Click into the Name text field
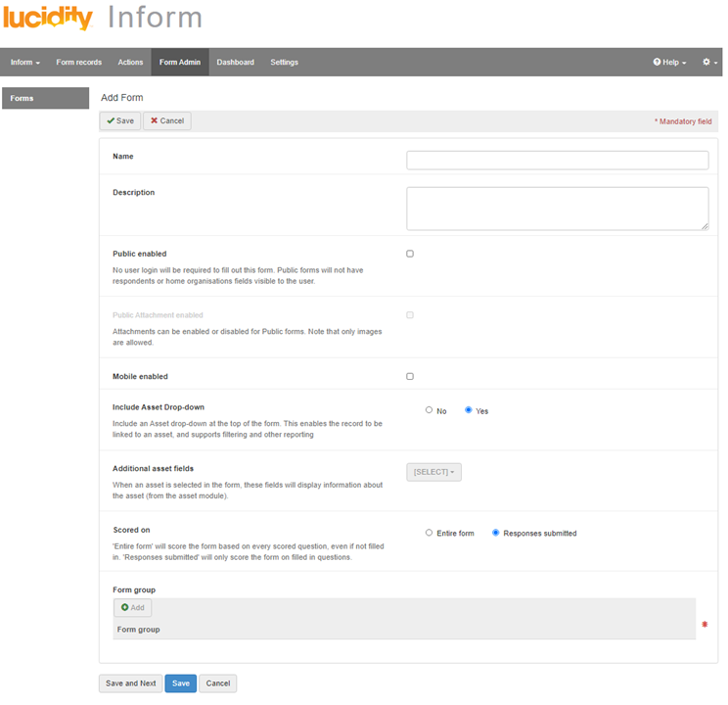728x705 pixels. [557, 161]
